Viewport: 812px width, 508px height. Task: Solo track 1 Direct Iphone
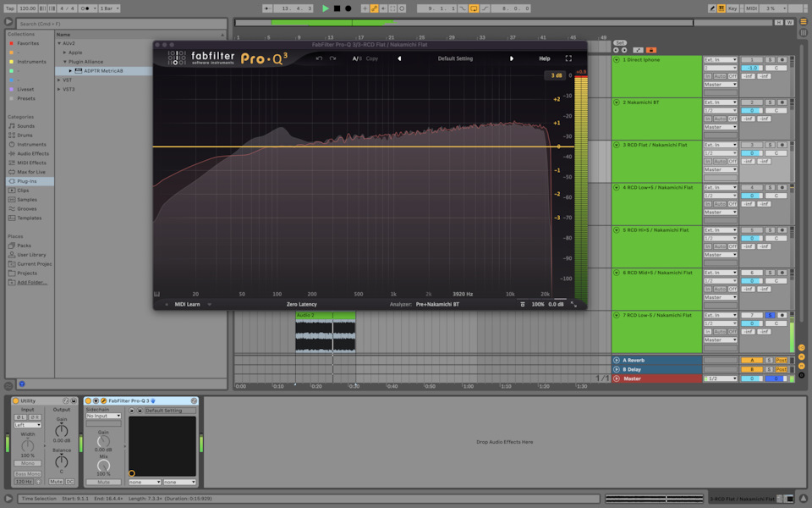(x=770, y=59)
